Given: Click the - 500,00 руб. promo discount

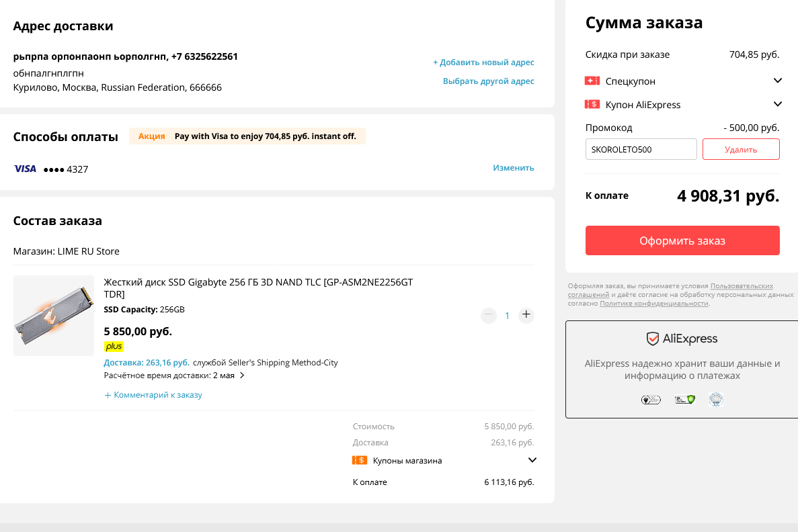Looking at the screenshot, I should tap(752, 128).
